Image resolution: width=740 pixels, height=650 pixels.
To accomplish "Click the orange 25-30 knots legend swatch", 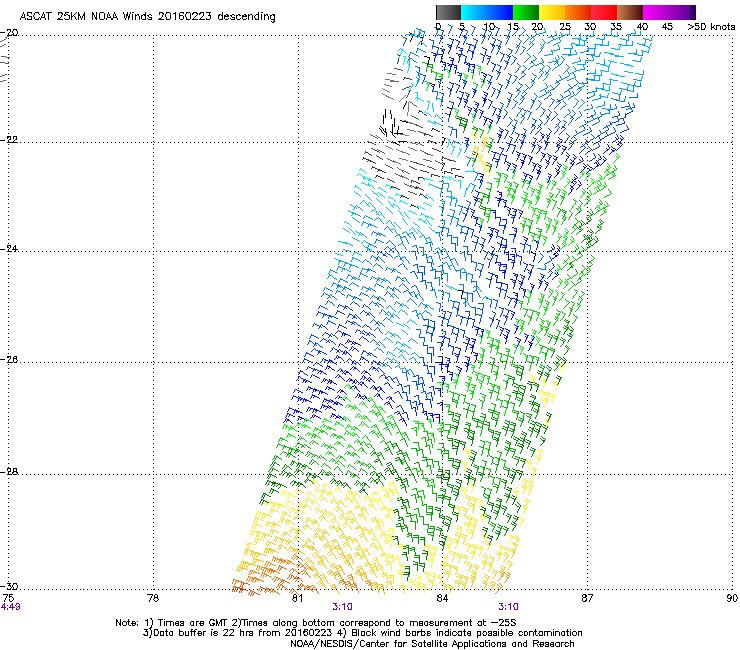I will 578,12.
